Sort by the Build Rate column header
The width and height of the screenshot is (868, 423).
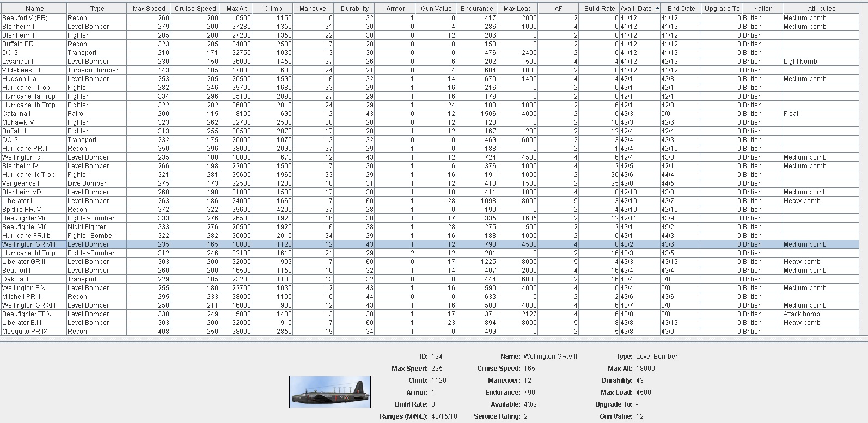click(x=600, y=8)
